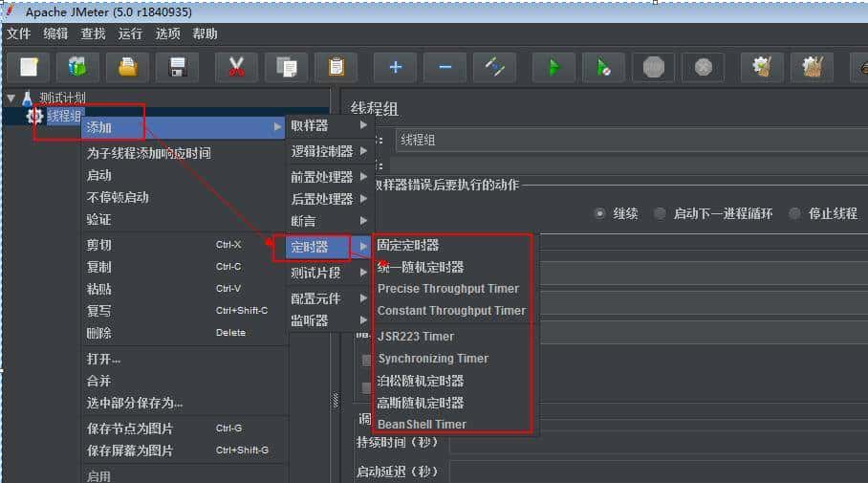The image size is (868, 483).
Task: Expand the 取样器 submenu
Action: (329, 125)
